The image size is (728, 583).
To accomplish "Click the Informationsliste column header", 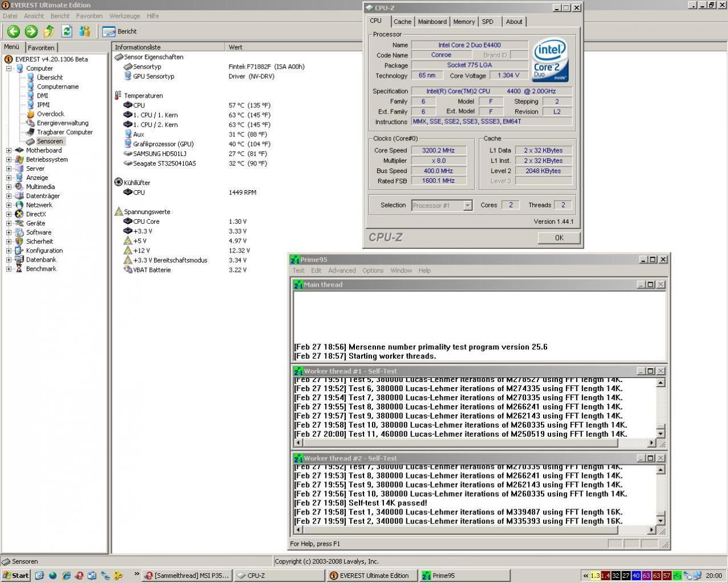I will pyautogui.click(x=169, y=47).
